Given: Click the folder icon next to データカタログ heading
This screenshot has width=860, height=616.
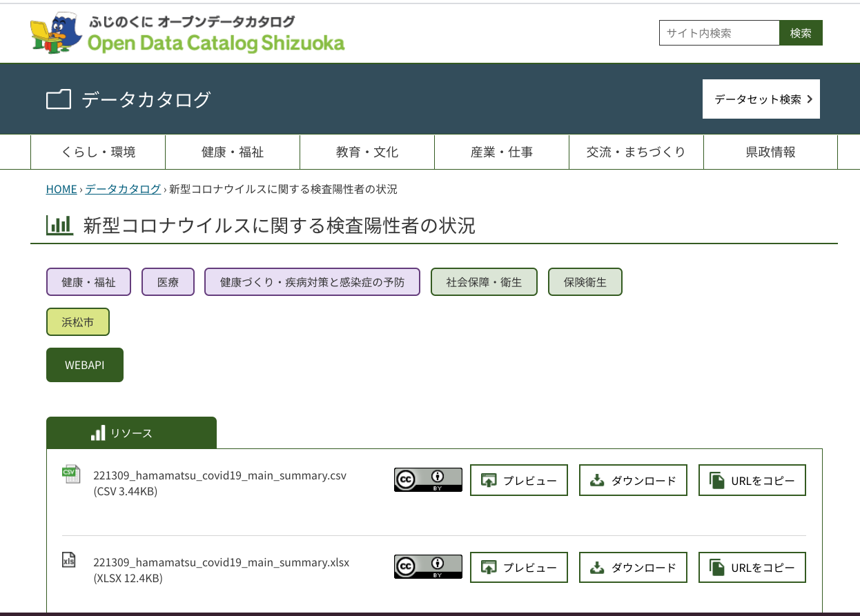Looking at the screenshot, I should 59,99.
